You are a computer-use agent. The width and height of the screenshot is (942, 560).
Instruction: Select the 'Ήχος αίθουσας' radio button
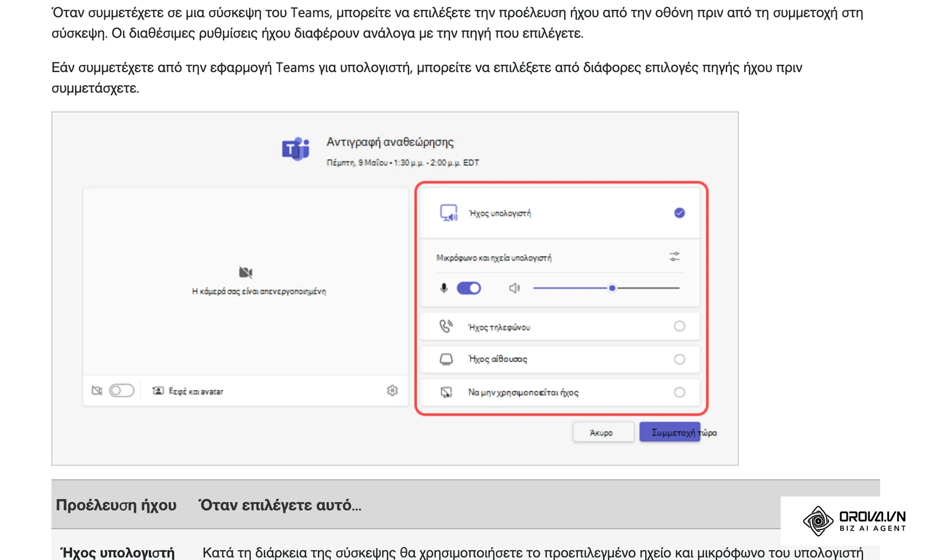point(679,359)
